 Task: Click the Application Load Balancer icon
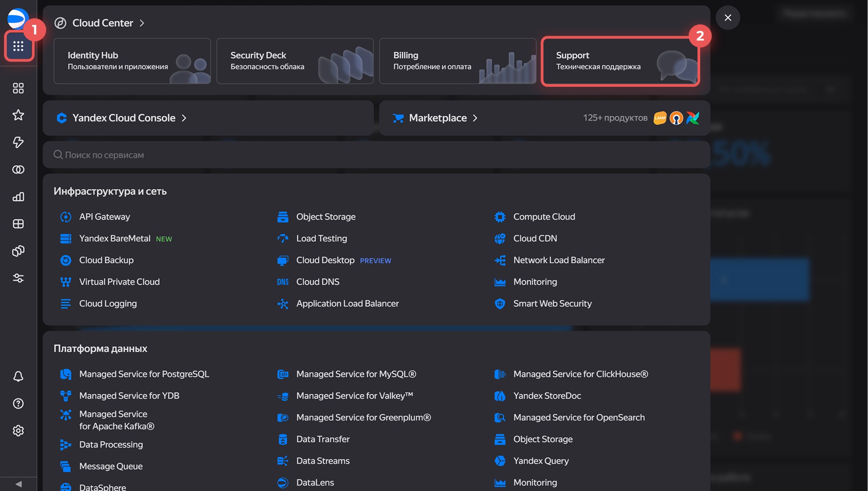(x=283, y=303)
